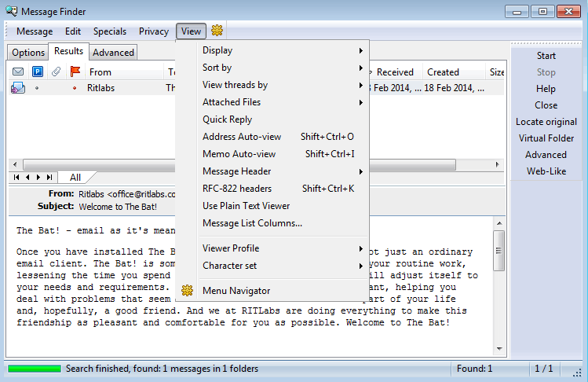This screenshot has width=588, height=382.
Task: Click the Web-Like button
Action: pos(546,171)
